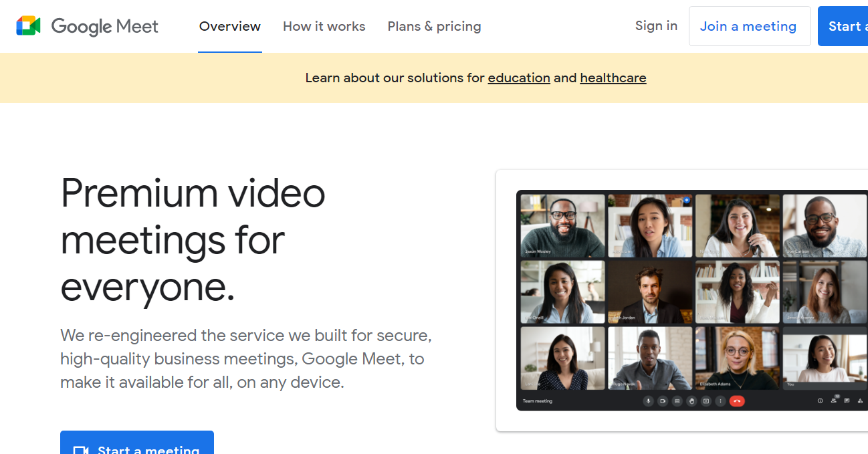Viewport: 868px width, 454px height.
Task: Select Mia O'Neill's video tile
Action: [x=562, y=292]
